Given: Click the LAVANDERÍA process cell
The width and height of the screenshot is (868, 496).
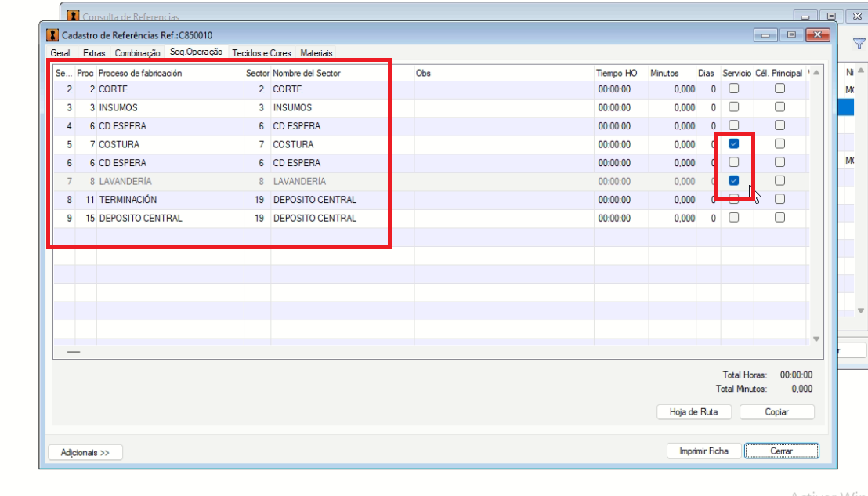Looking at the screenshot, I should click(170, 182).
